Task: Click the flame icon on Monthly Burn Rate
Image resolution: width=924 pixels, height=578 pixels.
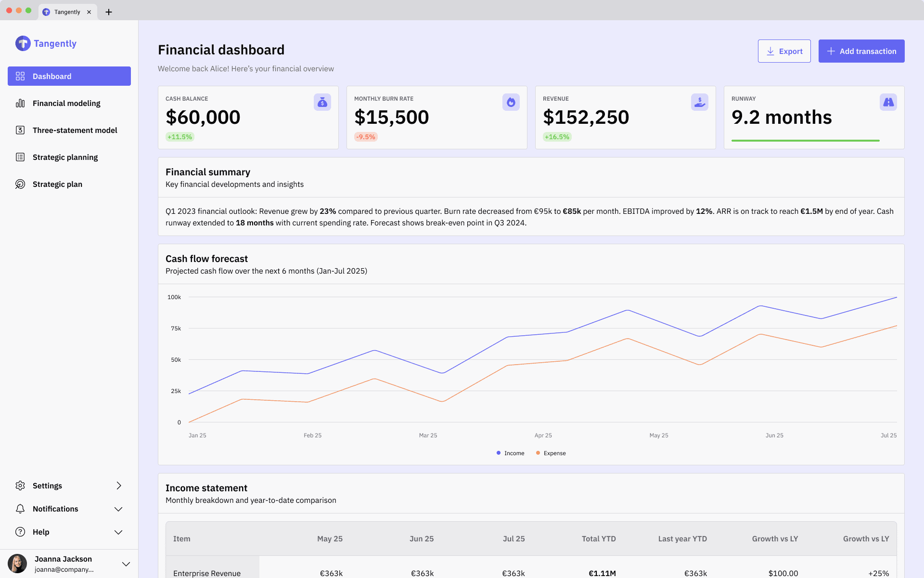Action: [511, 102]
